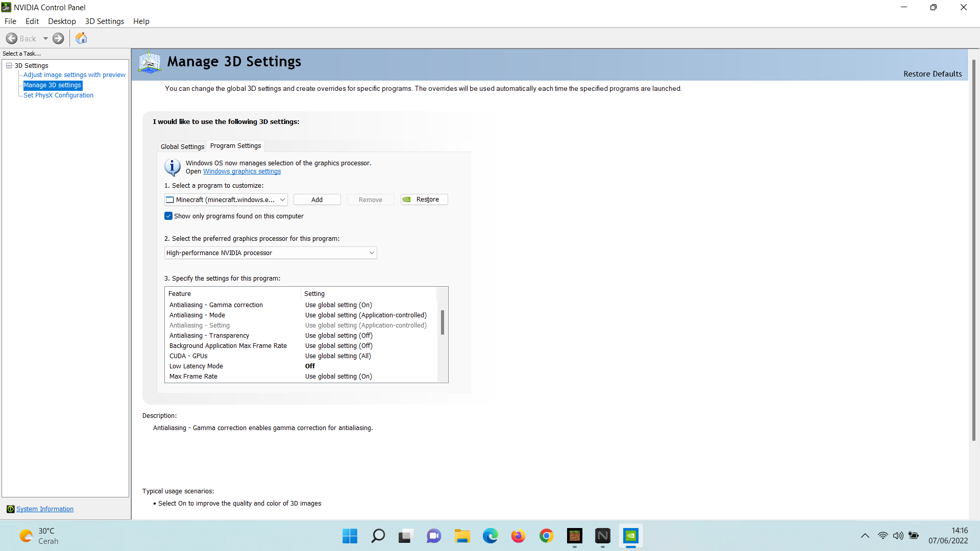
Task: Click the info icon beside Windows OS notice
Action: pos(172,167)
